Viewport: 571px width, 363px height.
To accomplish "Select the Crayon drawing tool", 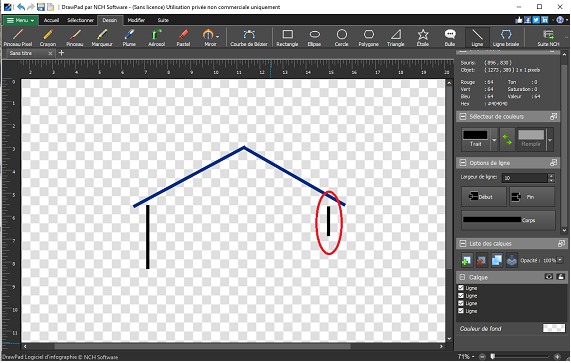I will pyautogui.click(x=48, y=38).
